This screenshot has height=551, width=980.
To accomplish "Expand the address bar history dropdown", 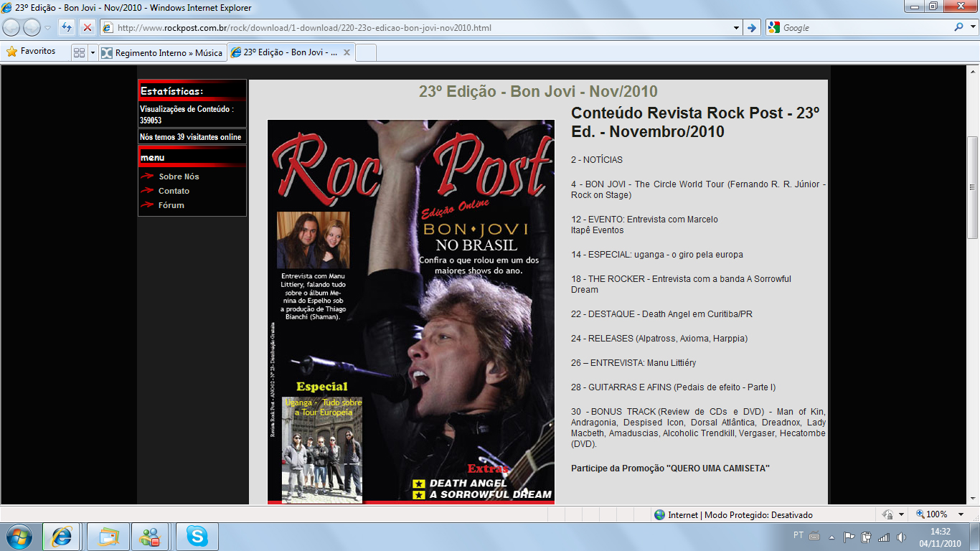I will [x=737, y=28].
